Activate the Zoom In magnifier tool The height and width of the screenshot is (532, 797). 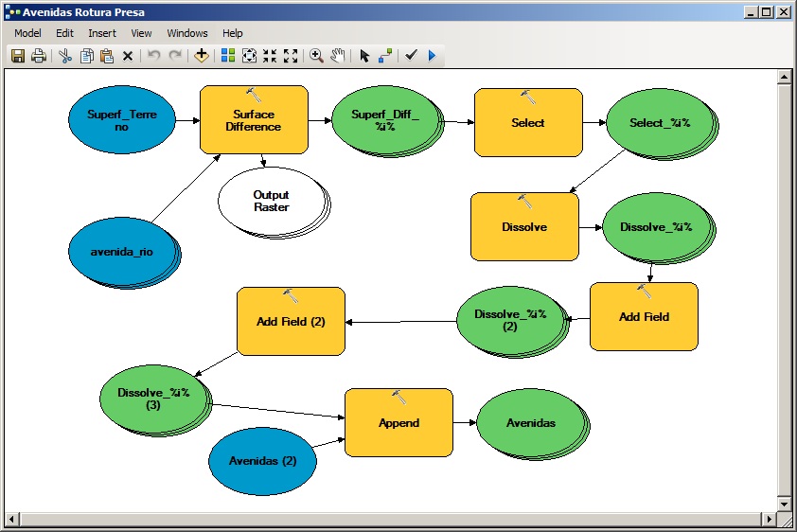tap(317, 56)
